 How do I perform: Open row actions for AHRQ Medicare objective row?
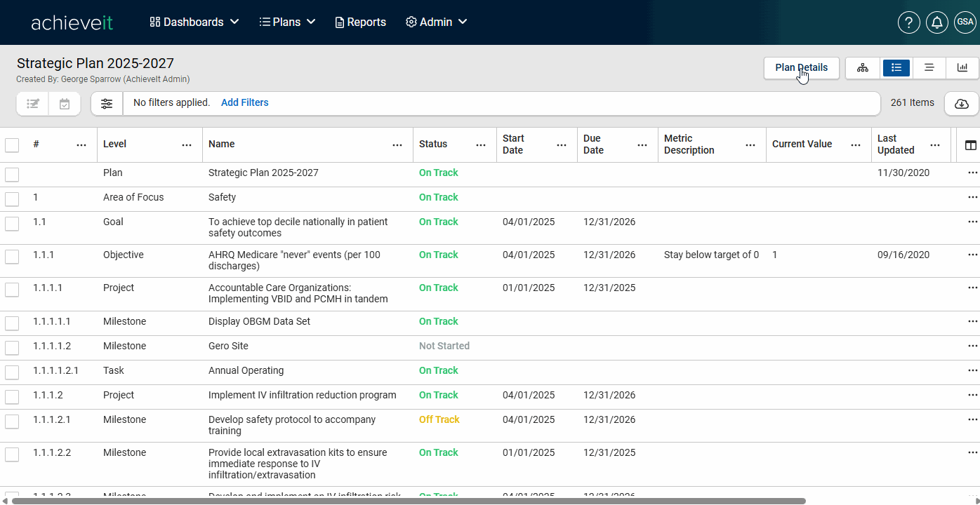972,255
